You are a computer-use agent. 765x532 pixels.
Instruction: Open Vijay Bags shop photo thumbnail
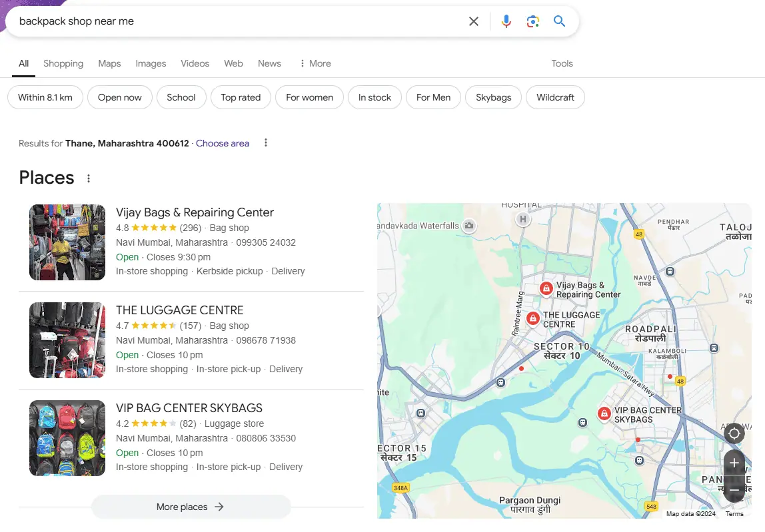pyautogui.click(x=67, y=242)
